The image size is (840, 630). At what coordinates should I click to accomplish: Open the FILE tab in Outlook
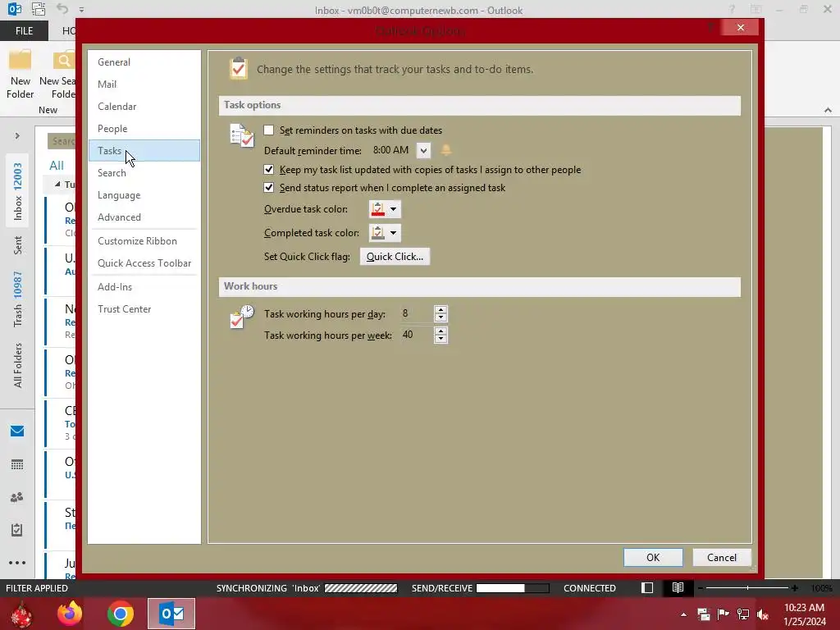(24, 30)
